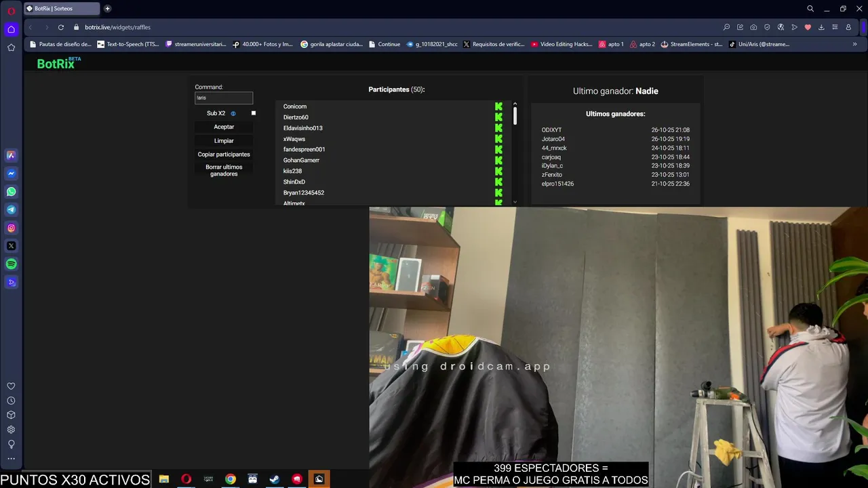Select participant Eldavisinho013
The width and height of the screenshot is (868, 488).
303,128
